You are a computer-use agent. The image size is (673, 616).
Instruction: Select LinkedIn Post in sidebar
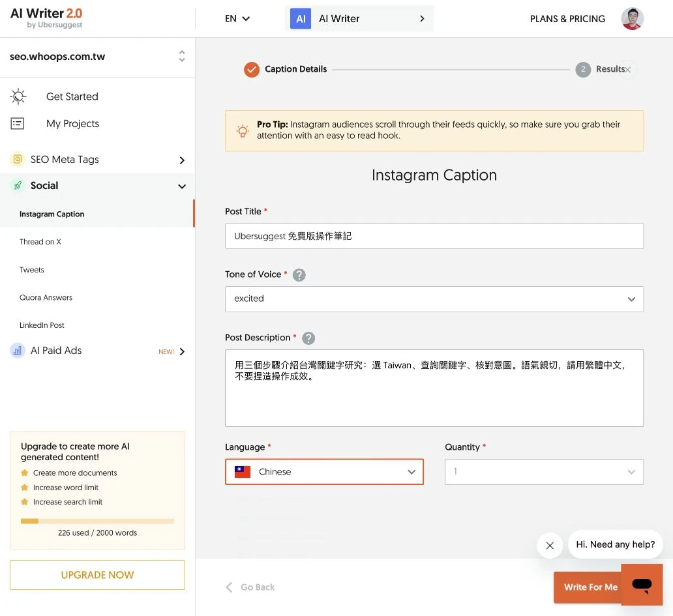point(42,325)
